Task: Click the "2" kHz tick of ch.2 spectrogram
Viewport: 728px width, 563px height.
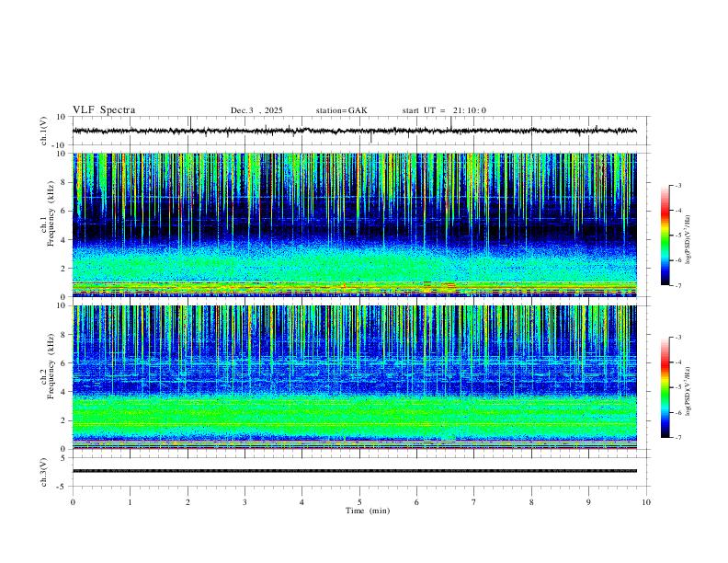Action: [64, 420]
